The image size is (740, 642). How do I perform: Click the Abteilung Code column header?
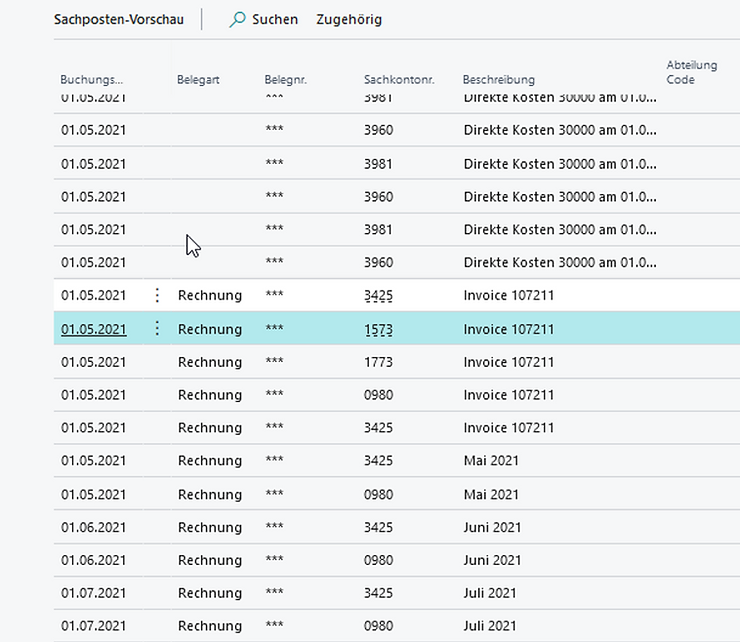tap(692, 72)
